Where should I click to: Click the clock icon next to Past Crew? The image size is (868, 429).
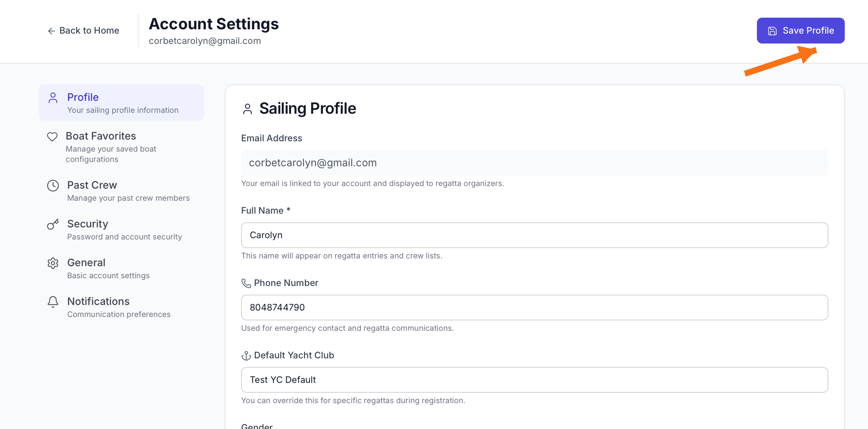[x=52, y=186]
